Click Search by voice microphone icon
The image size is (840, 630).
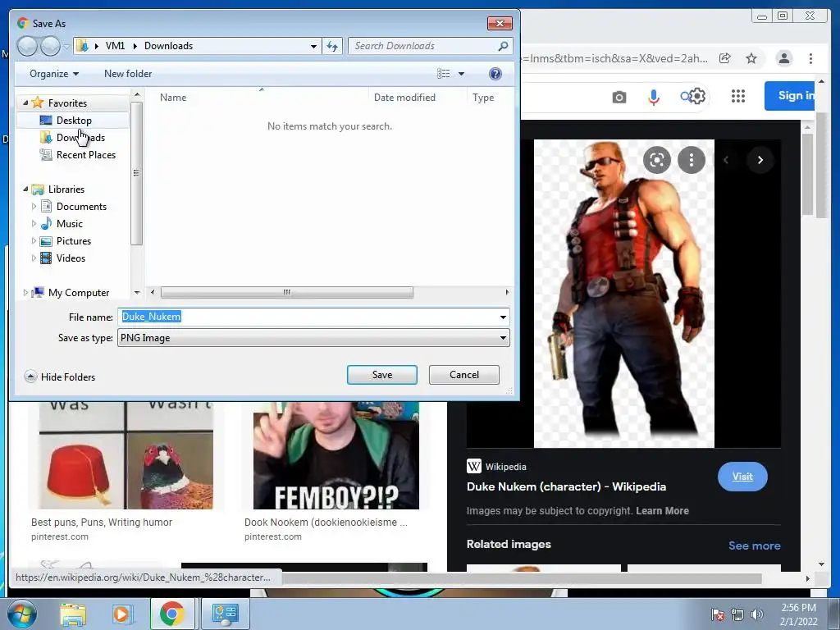[654, 97]
